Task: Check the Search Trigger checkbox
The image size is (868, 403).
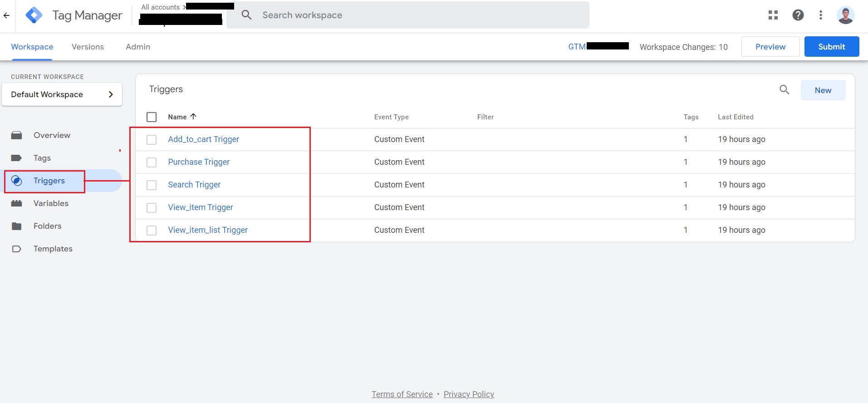Action: point(152,185)
